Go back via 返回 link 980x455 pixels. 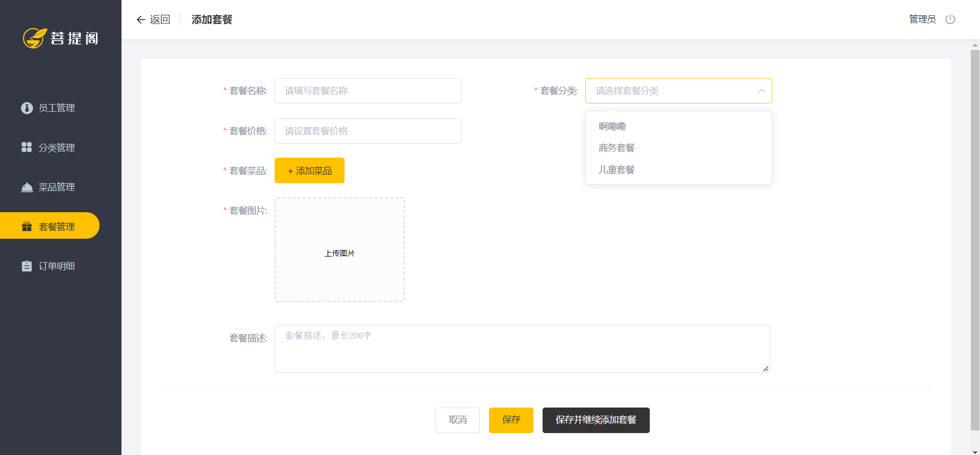[x=153, y=19]
